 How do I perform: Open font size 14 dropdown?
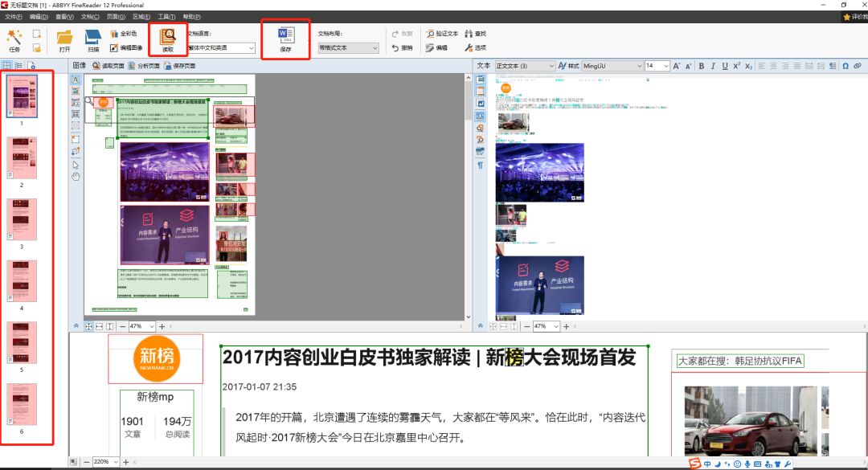pos(657,66)
